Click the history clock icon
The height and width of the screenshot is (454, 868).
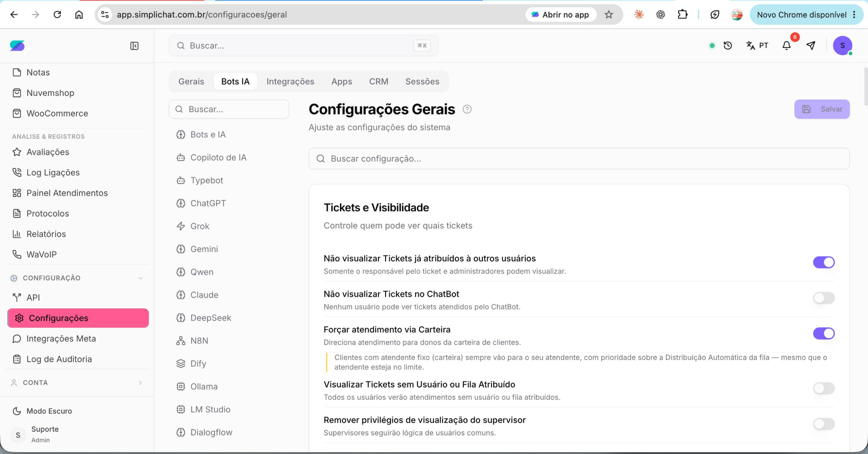[728, 45]
